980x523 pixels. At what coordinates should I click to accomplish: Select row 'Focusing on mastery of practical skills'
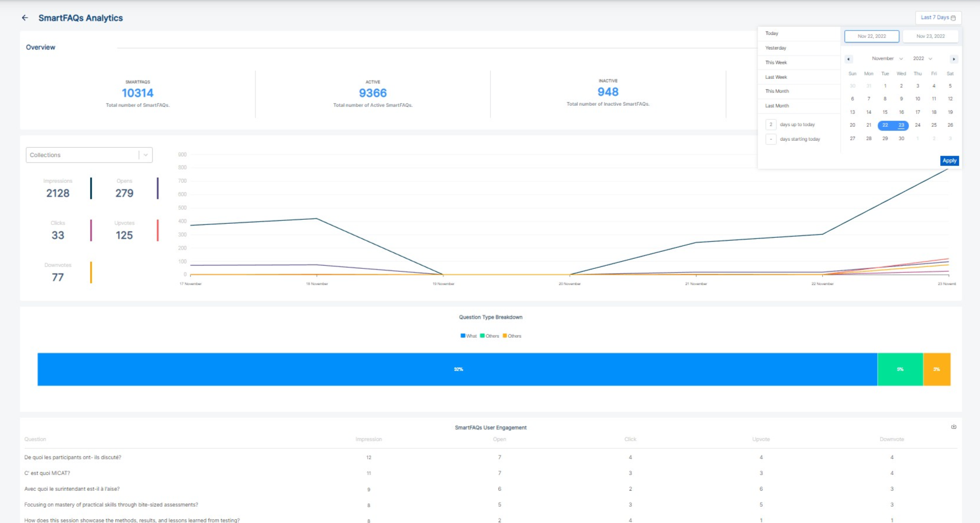point(490,505)
